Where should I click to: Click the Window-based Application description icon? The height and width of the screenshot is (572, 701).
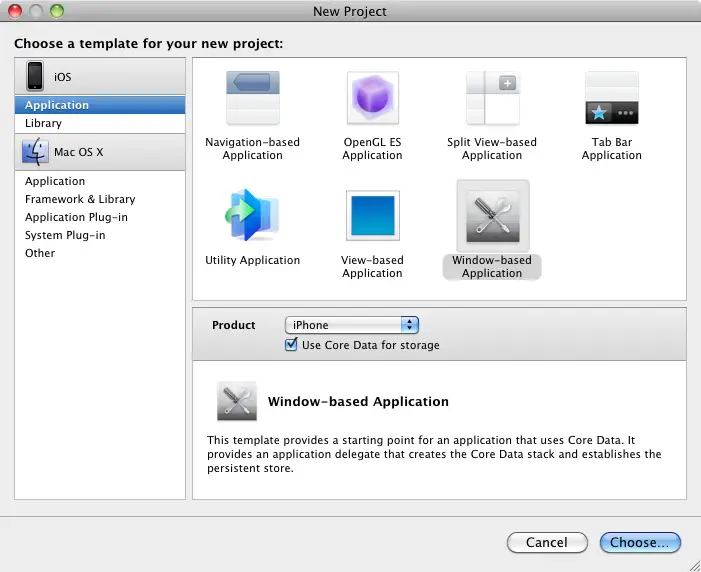(x=237, y=401)
